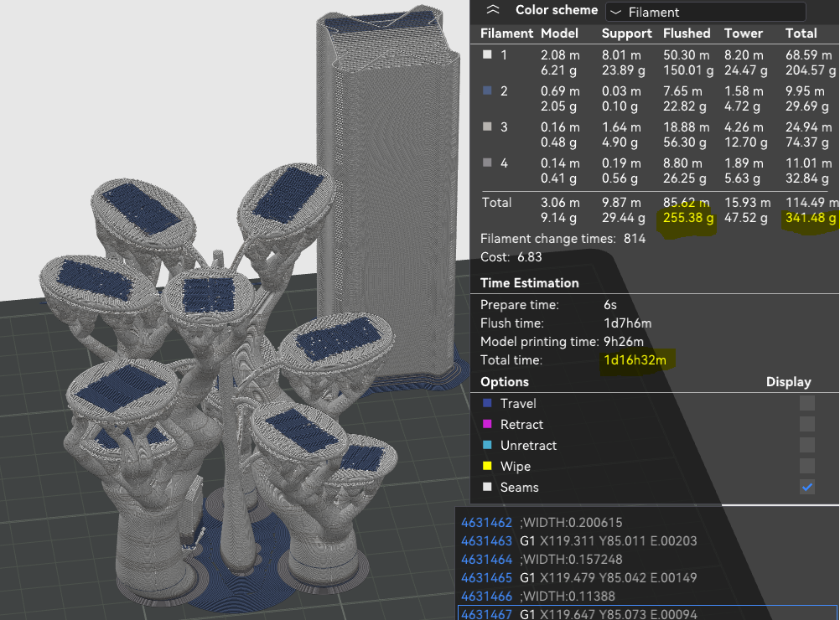
Task: Toggle Unretract display checkbox
Action: tap(806, 445)
